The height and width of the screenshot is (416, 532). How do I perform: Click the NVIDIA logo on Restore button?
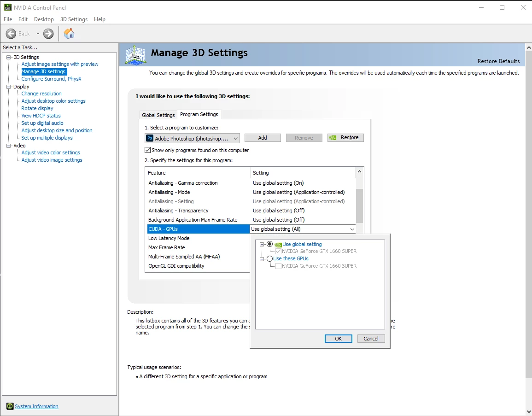(333, 137)
